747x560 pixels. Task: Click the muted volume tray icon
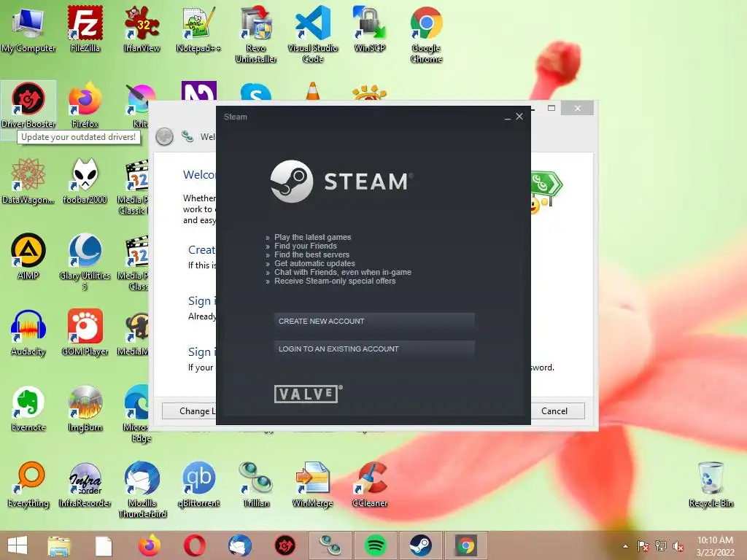click(x=678, y=546)
